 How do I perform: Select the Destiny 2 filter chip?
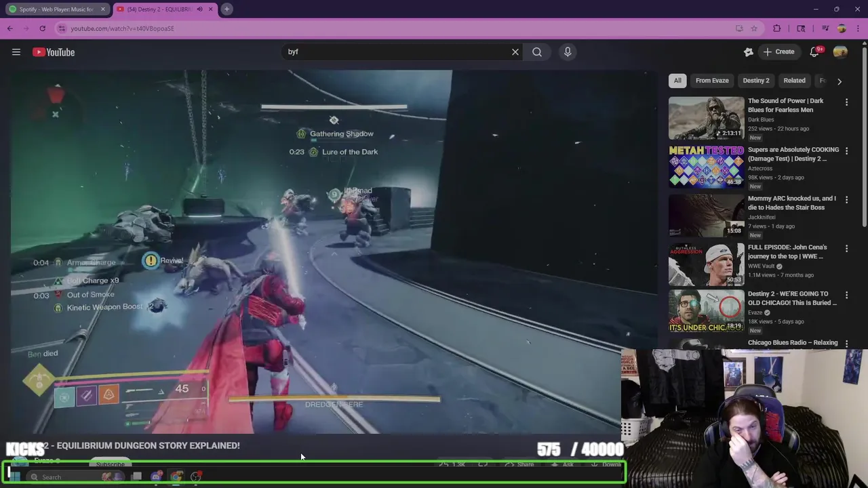coord(756,81)
